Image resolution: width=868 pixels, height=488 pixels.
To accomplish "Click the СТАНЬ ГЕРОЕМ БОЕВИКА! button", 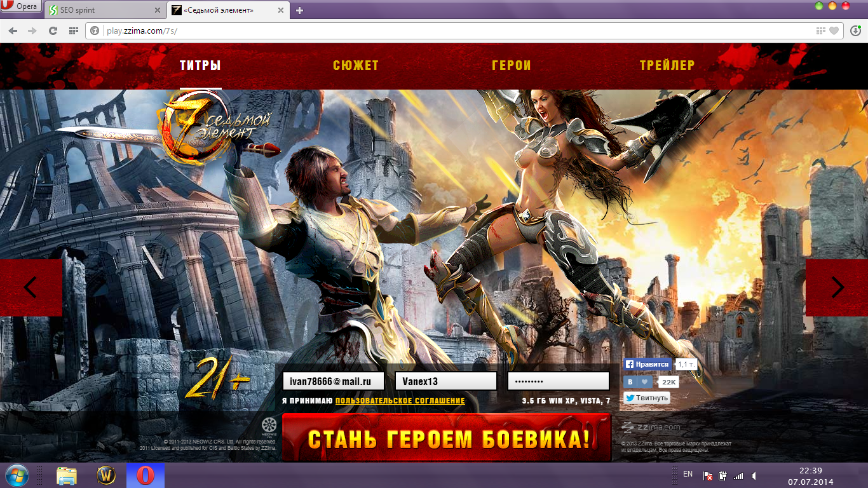I will 447,437.
